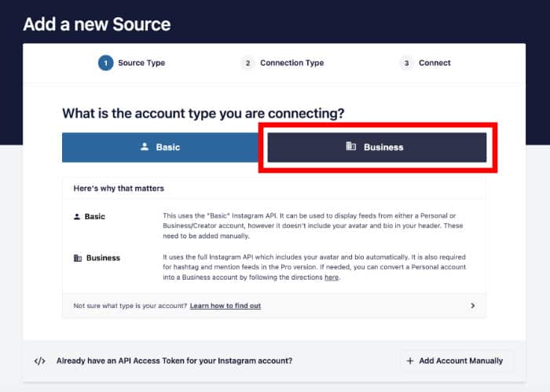Click the code brackets icon
The image size is (550, 392).
(39, 361)
